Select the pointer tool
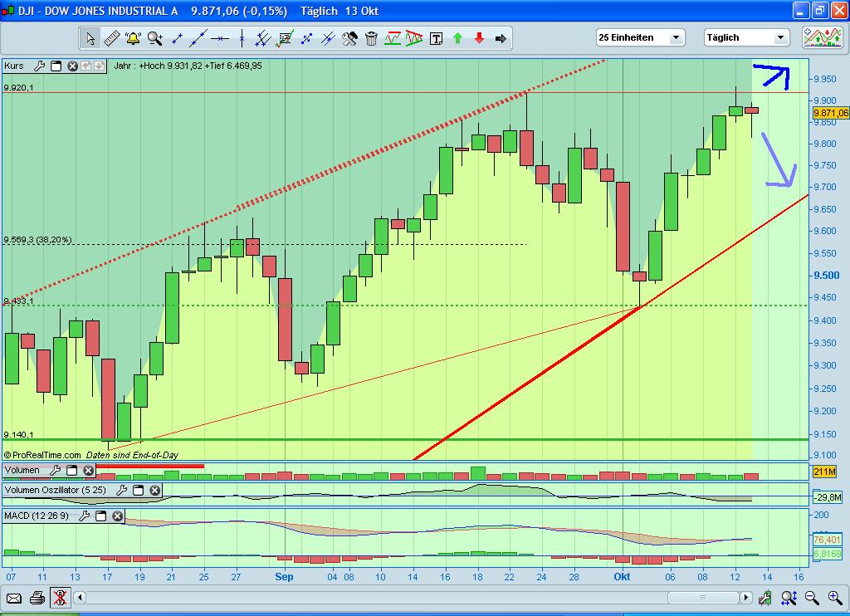850x616 pixels. point(91,37)
